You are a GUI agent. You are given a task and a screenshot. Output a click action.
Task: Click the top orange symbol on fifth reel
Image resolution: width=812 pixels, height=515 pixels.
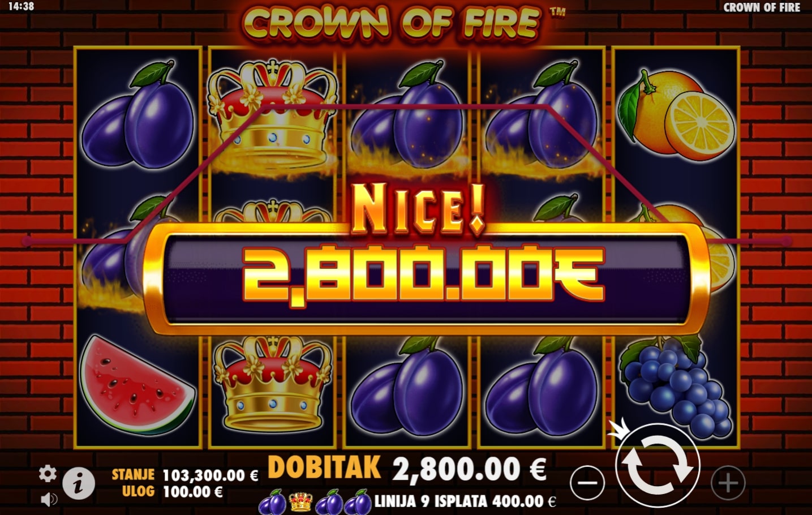click(676, 116)
